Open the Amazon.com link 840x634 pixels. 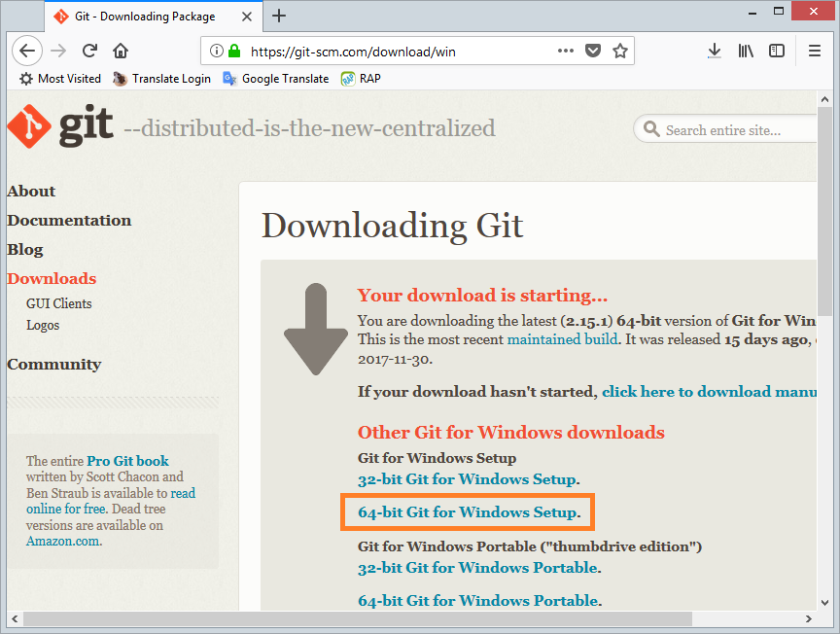[x=62, y=542]
